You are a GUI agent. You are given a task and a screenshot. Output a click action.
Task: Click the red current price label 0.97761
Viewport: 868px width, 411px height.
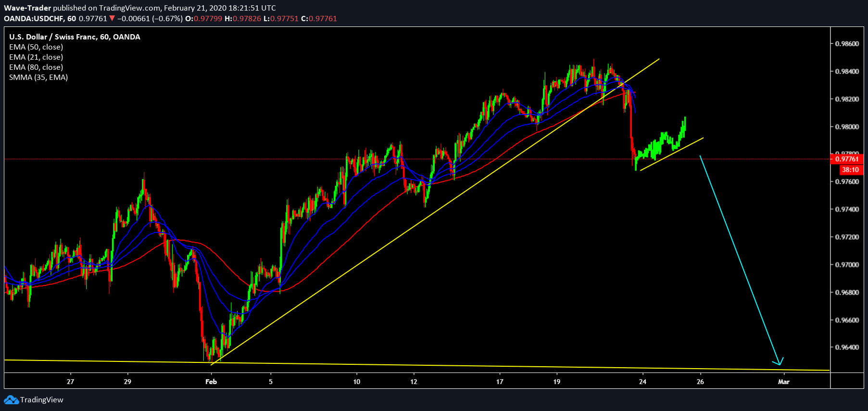point(847,159)
